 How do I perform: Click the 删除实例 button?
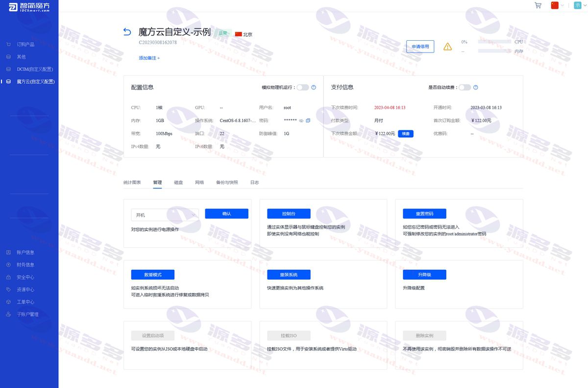click(x=425, y=336)
